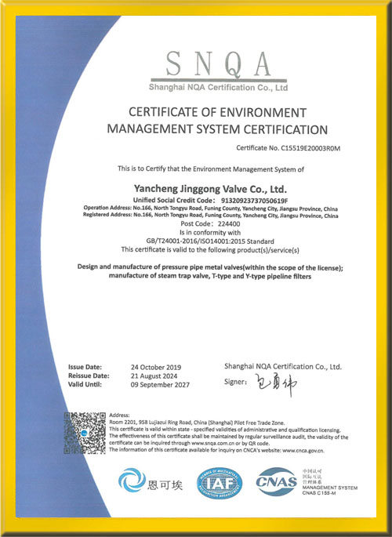Click the 'Signer:' label
392x537 pixels.
pyautogui.click(x=235, y=382)
